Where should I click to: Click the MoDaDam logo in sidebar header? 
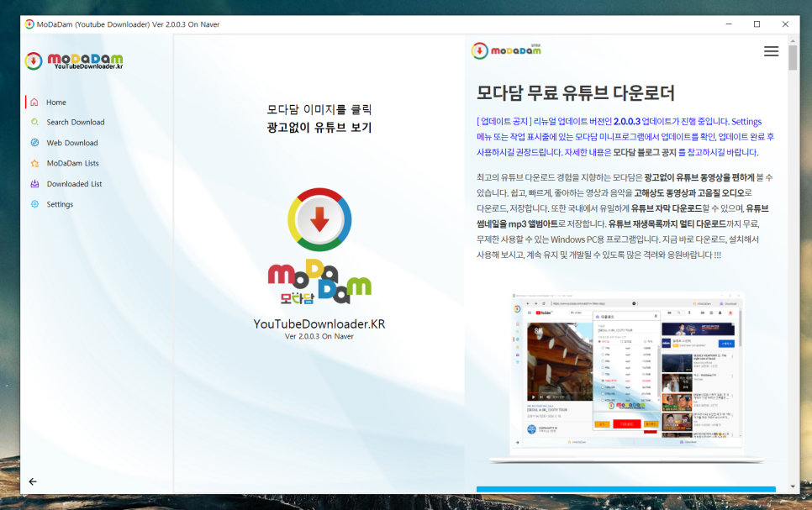click(73, 61)
